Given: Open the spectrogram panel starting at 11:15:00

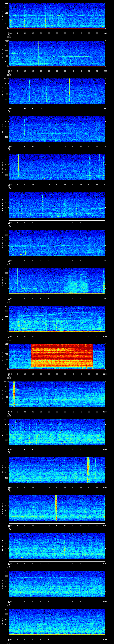Looking at the screenshot, I should (57, 546).
